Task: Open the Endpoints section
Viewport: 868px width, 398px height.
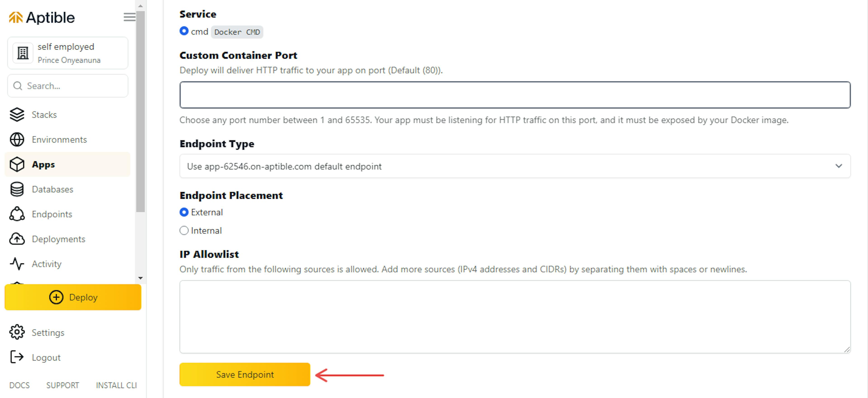Action: (52, 214)
